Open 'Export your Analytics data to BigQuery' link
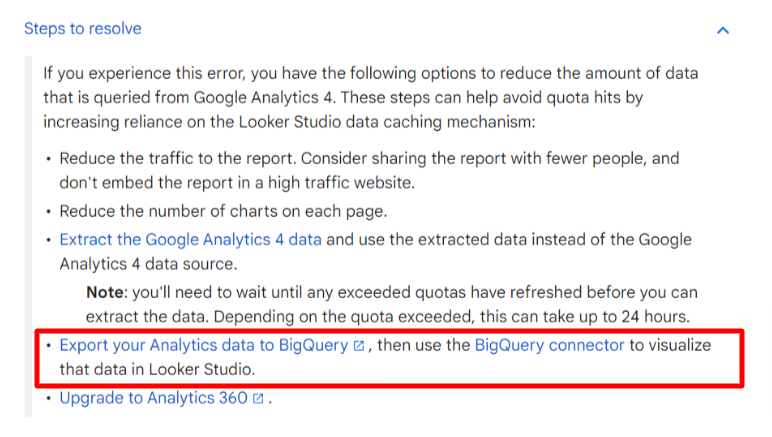 click(204, 345)
